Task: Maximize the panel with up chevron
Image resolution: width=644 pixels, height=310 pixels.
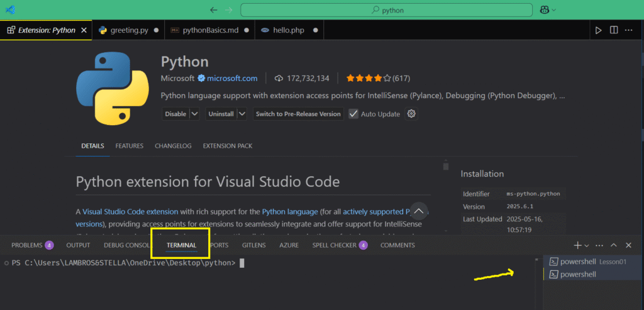Action: tap(614, 245)
